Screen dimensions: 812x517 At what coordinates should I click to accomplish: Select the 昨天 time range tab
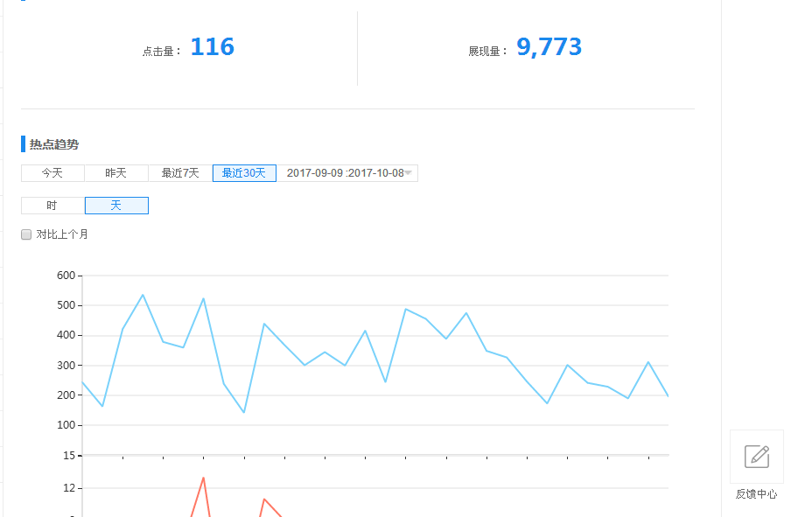pos(116,173)
